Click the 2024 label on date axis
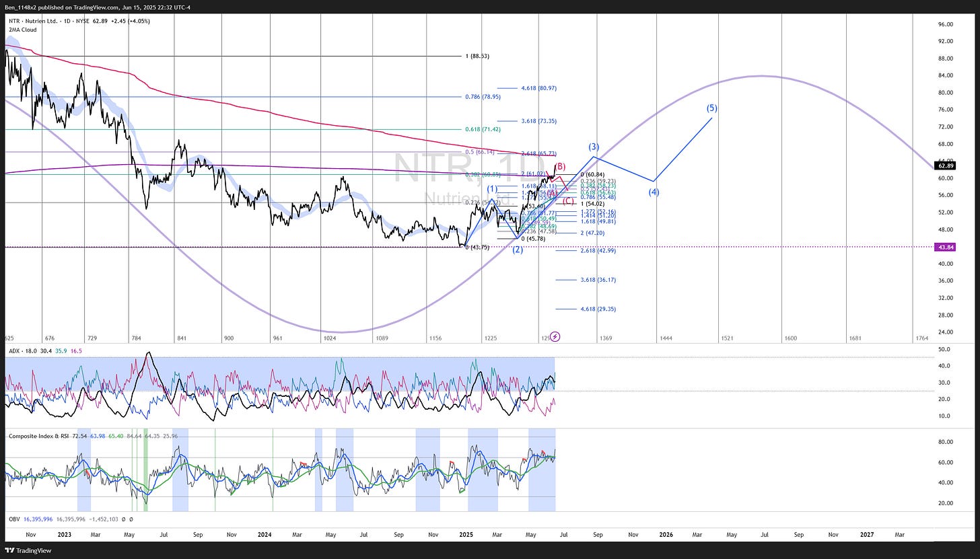The height and width of the screenshot is (559, 980). coord(265,534)
